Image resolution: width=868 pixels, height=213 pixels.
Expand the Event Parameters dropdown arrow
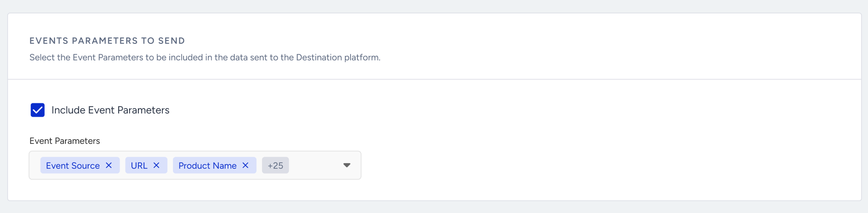click(347, 165)
